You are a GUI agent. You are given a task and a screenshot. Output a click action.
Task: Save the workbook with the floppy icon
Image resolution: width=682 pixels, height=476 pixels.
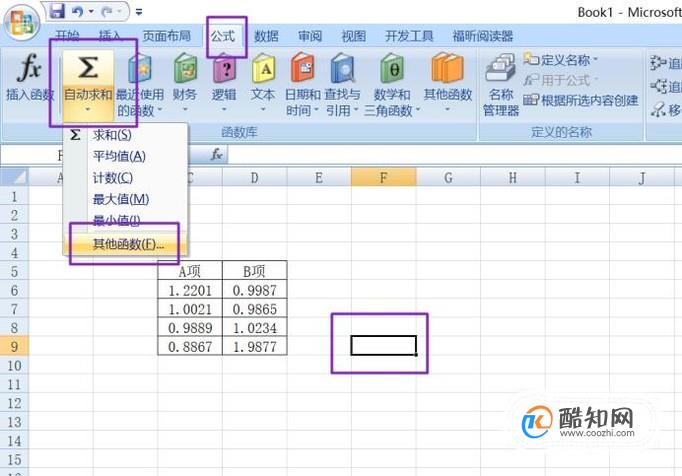[57, 11]
